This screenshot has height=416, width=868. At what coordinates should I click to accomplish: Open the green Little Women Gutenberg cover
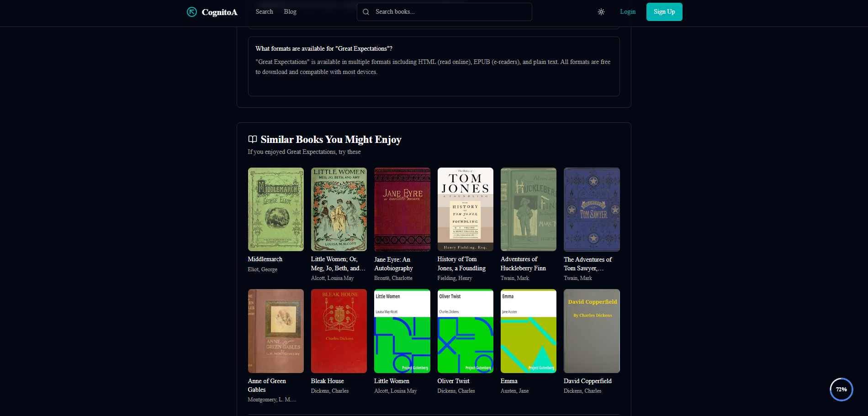402,331
